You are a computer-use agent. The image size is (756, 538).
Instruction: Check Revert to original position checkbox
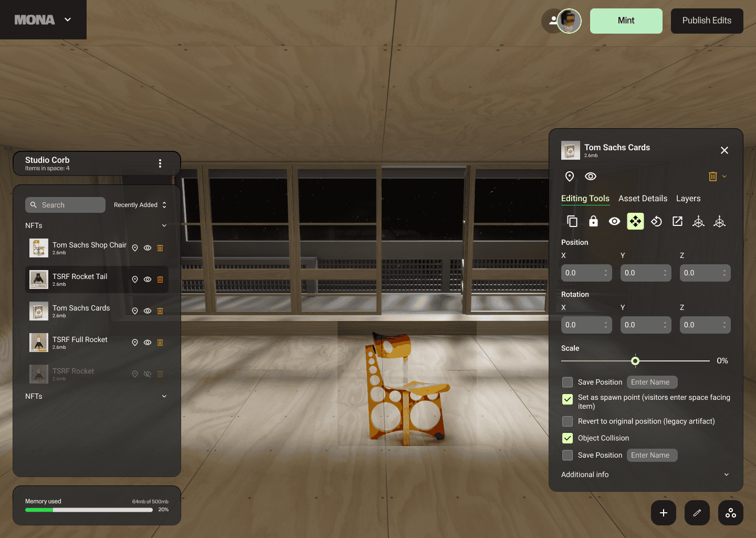click(568, 421)
